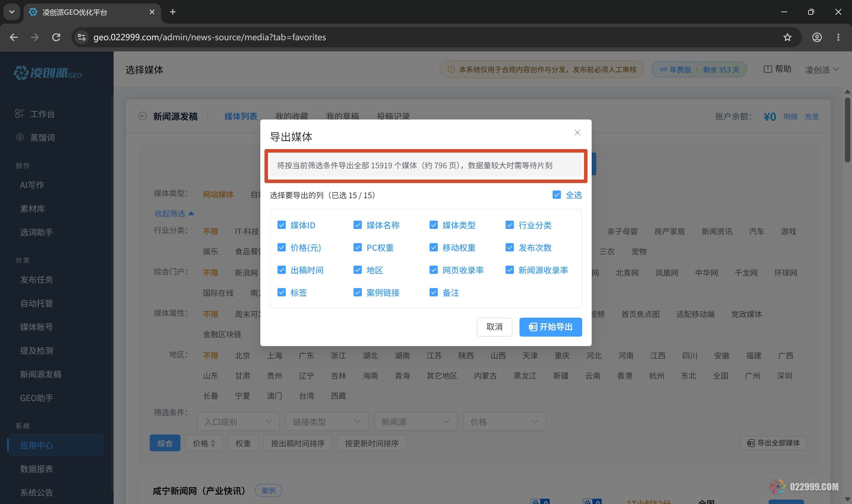The width and height of the screenshot is (852, 504).
Task: Open a new browser tab
Action: (x=172, y=12)
